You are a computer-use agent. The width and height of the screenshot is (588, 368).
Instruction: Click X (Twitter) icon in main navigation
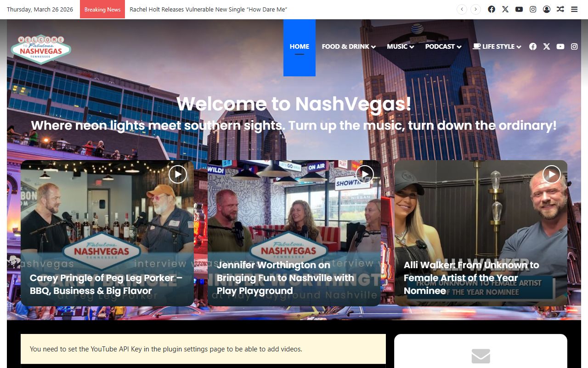547,46
